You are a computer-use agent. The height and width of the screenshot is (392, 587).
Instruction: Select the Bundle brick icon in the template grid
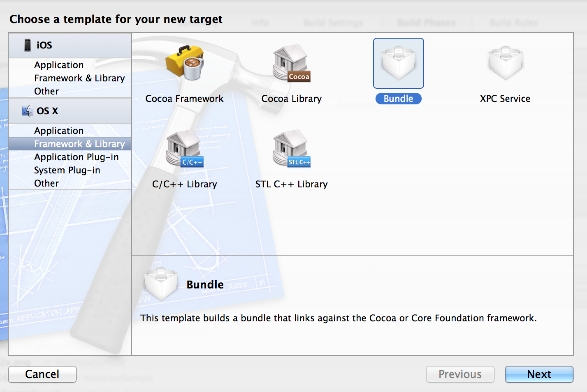[x=398, y=63]
